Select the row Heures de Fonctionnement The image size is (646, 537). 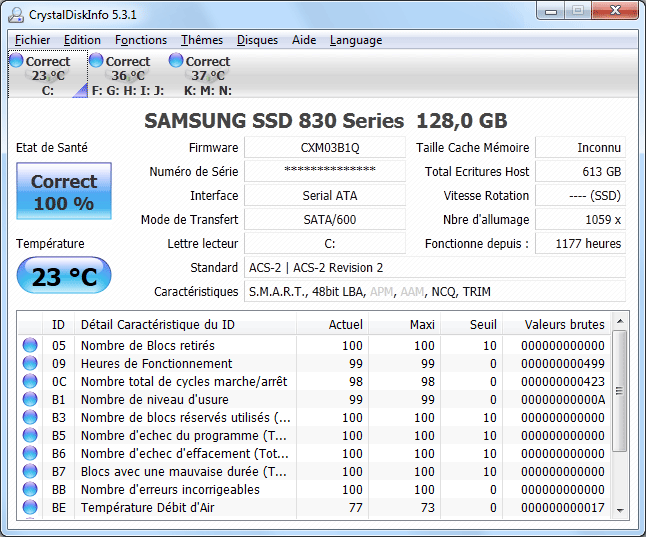315,363
